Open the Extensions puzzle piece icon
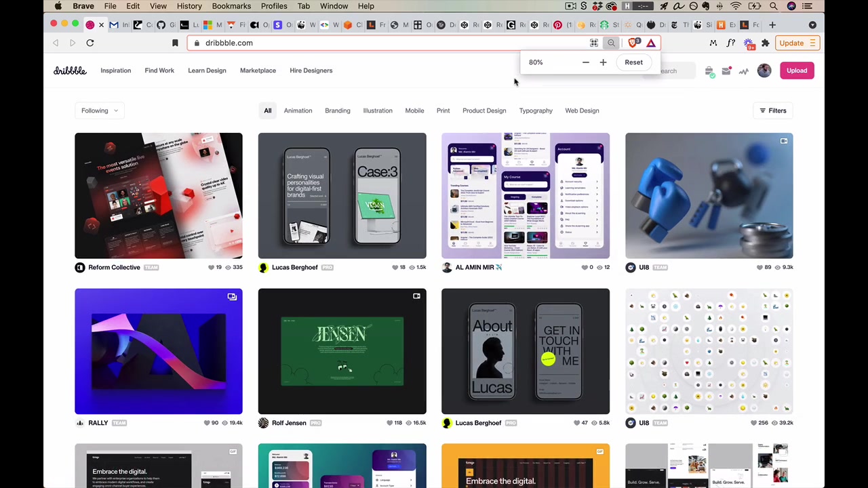This screenshot has height=488, width=868. tap(765, 43)
